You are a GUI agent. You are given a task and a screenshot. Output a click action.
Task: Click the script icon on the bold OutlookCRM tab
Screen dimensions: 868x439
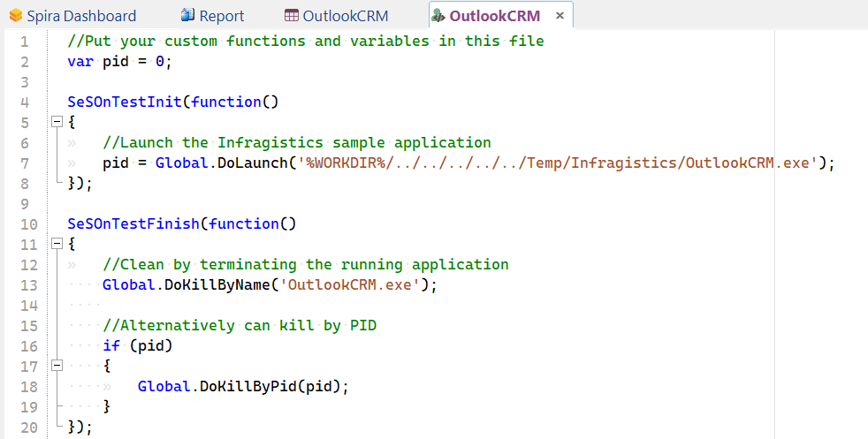438,16
